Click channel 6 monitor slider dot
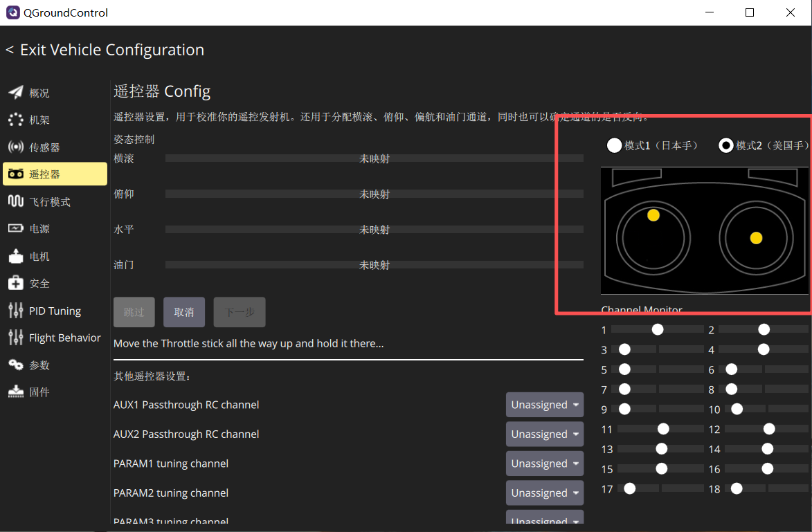 731,369
